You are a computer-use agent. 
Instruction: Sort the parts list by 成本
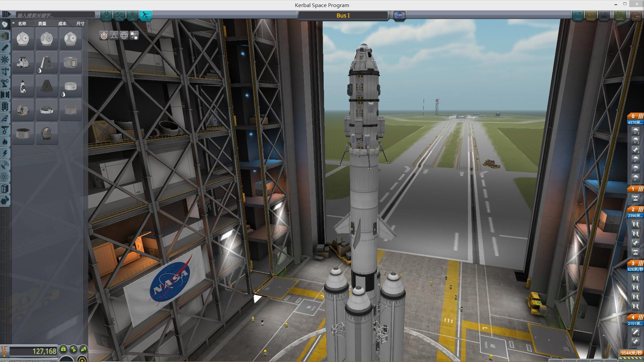click(62, 23)
